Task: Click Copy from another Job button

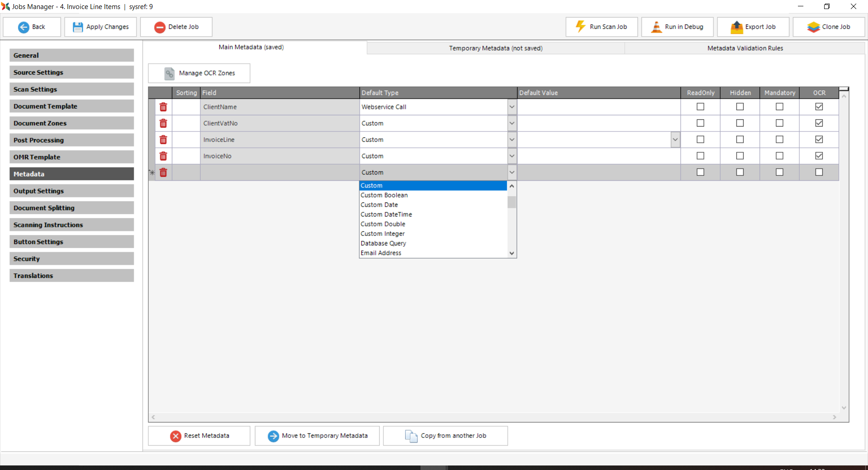Action: pyautogui.click(x=445, y=436)
